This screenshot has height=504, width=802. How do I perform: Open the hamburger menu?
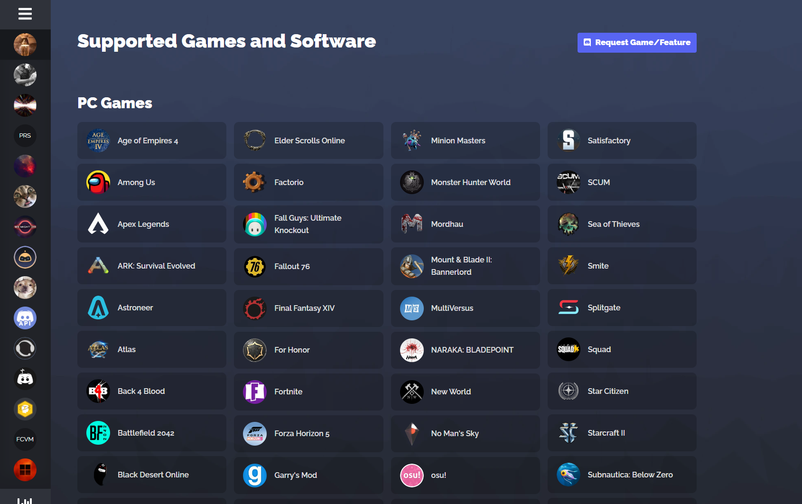(x=25, y=14)
